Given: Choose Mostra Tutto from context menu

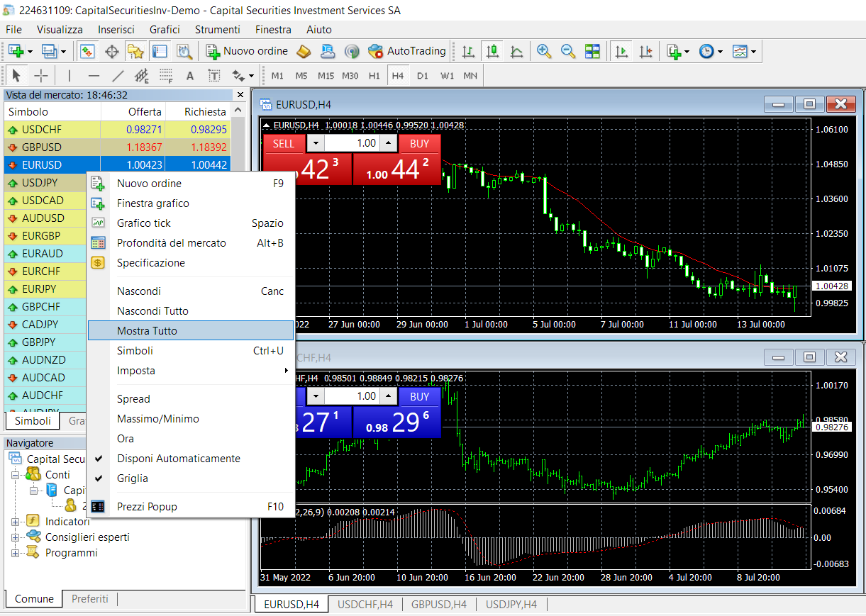Looking at the screenshot, I should pyautogui.click(x=191, y=330).
